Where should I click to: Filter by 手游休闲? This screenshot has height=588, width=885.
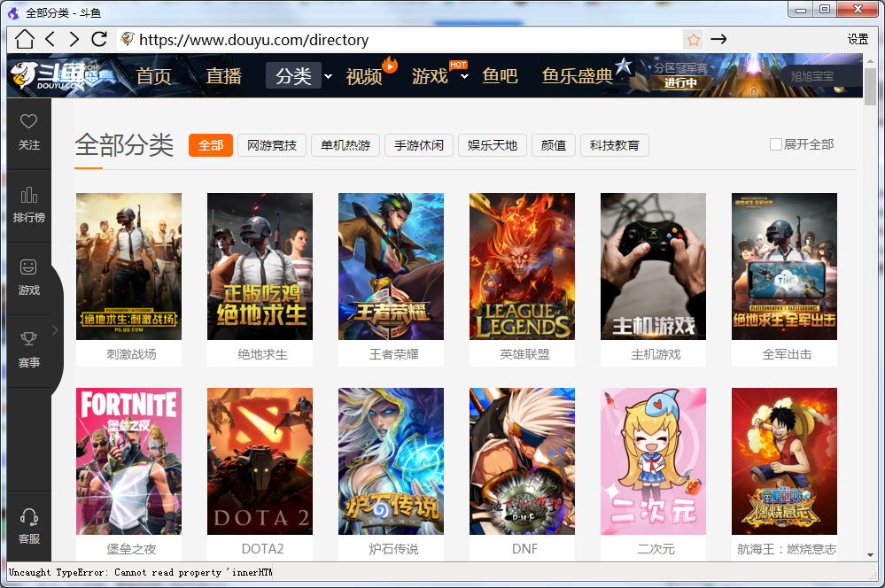coord(419,145)
